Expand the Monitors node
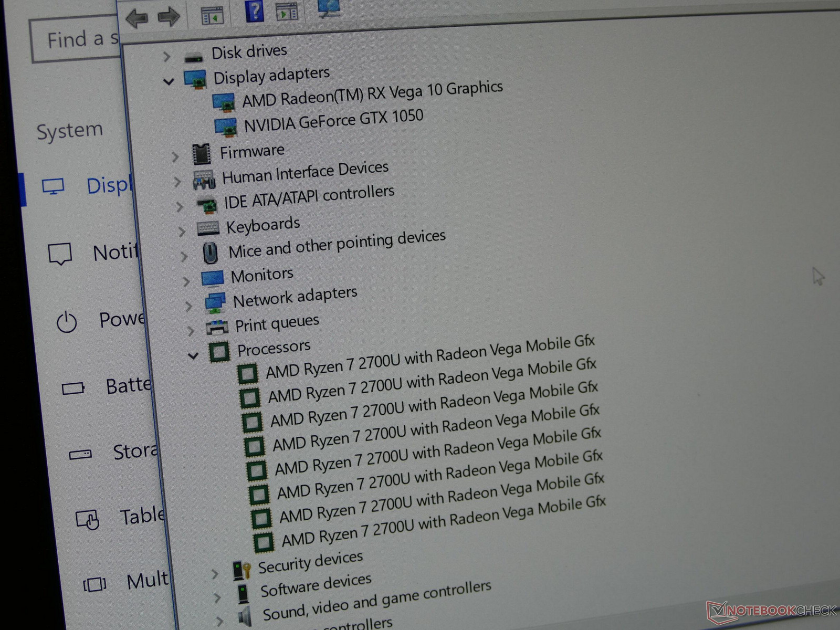 coord(186,281)
